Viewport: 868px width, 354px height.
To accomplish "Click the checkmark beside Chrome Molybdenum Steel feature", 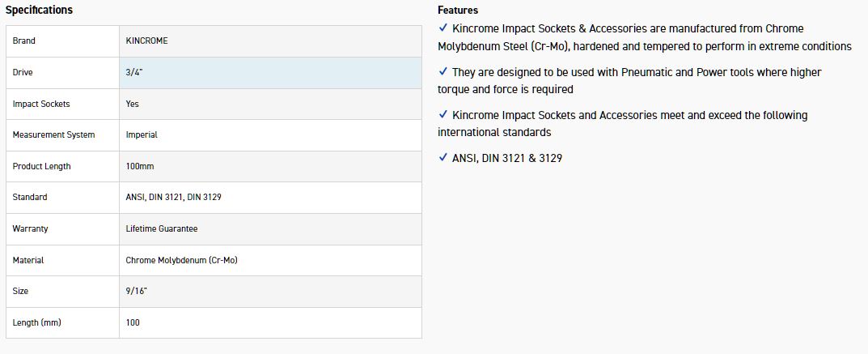I will pos(442,28).
